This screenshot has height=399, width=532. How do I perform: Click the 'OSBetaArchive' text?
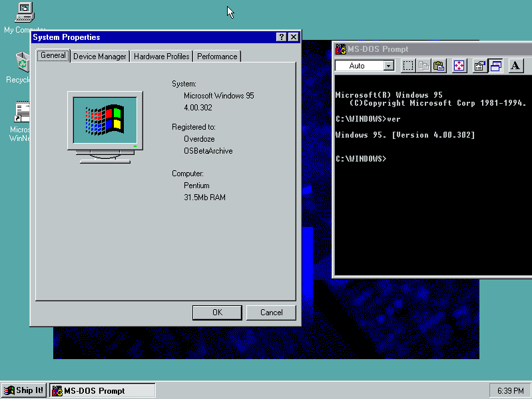tap(208, 151)
